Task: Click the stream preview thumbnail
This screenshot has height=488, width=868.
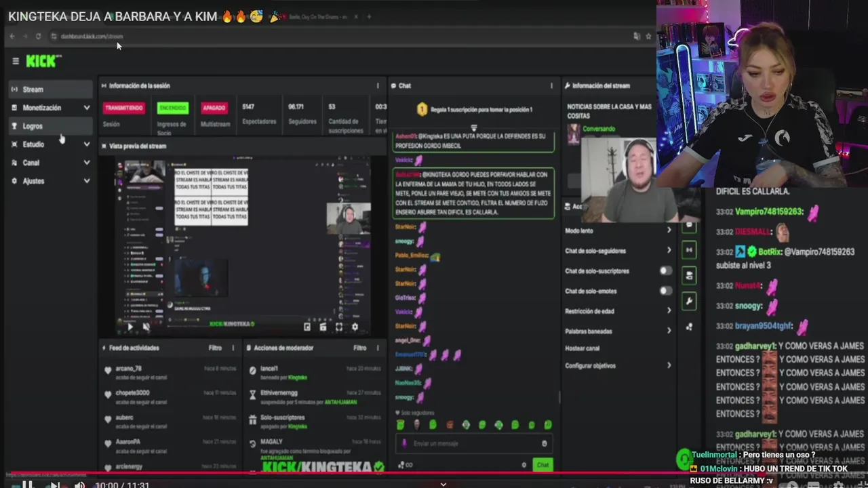Action: pyautogui.click(x=243, y=247)
